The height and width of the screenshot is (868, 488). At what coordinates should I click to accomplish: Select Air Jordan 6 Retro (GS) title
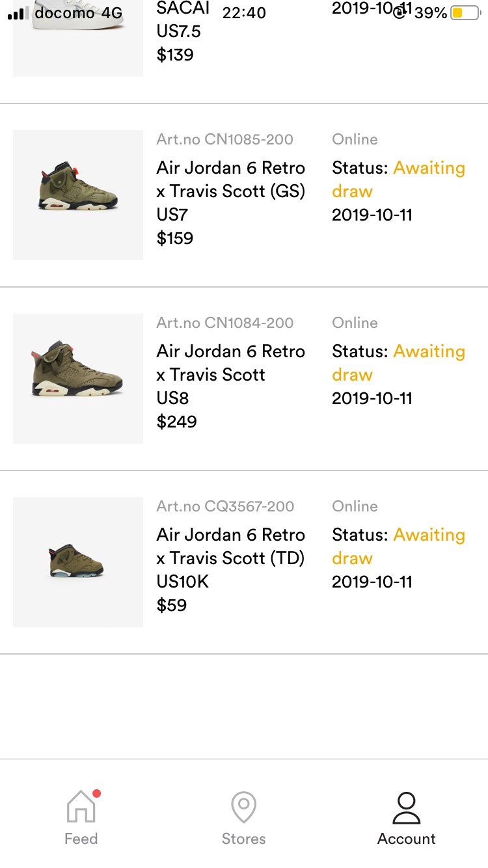pos(231,180)
